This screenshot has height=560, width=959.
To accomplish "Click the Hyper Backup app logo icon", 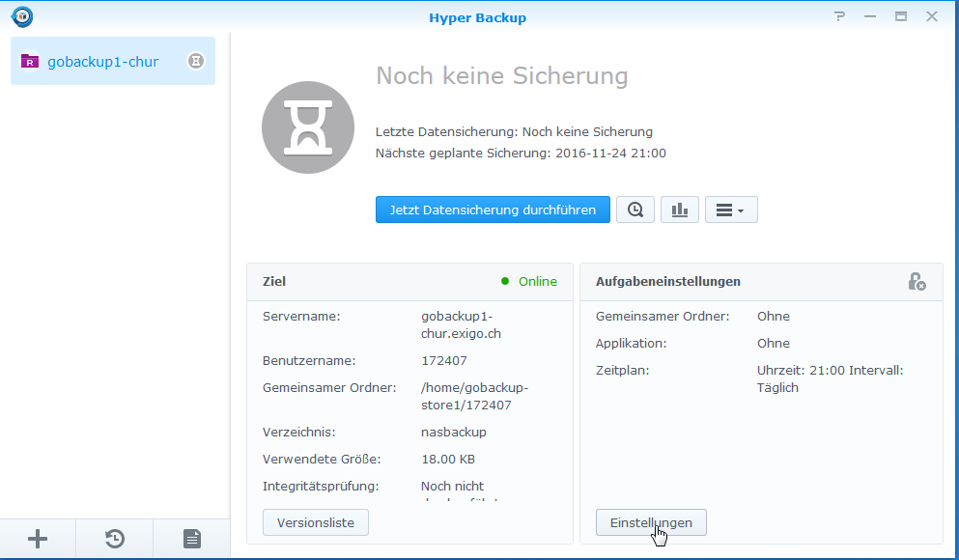I will click(x=22, y=16).
